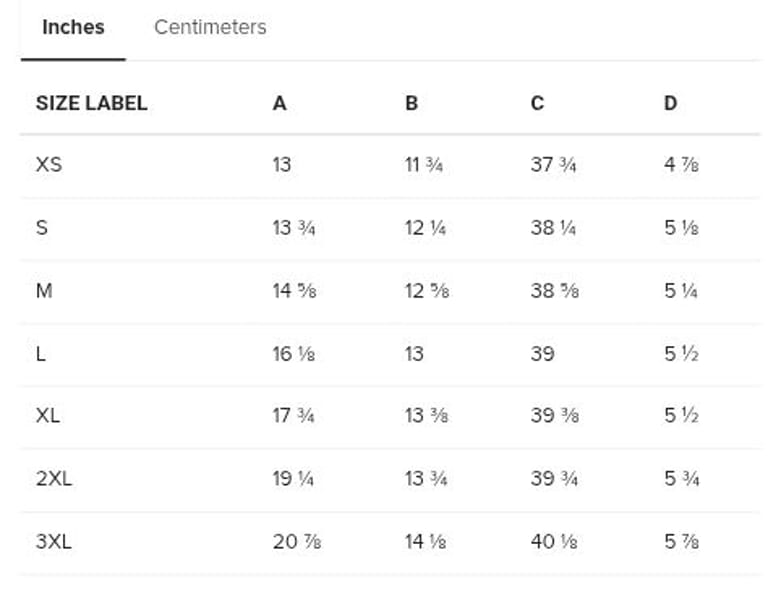
Task: Select the 2XL size row label
Action: point(53,479)
